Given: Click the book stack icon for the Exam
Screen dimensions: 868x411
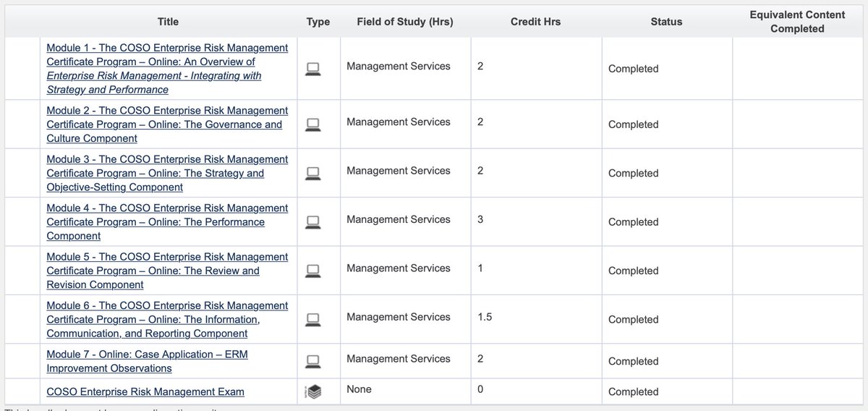Looking at the screenshot, I should pyautogui.click(x=312, y=391).
